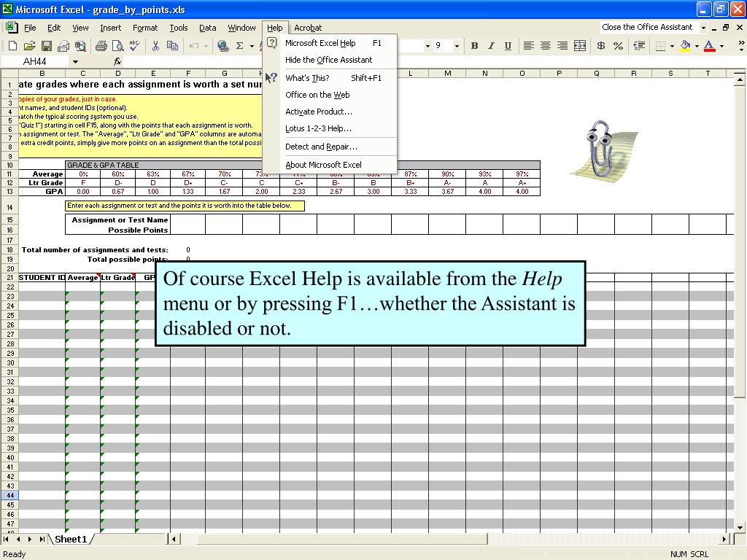Print the worksheet with the printer icon

coord(101,46)
